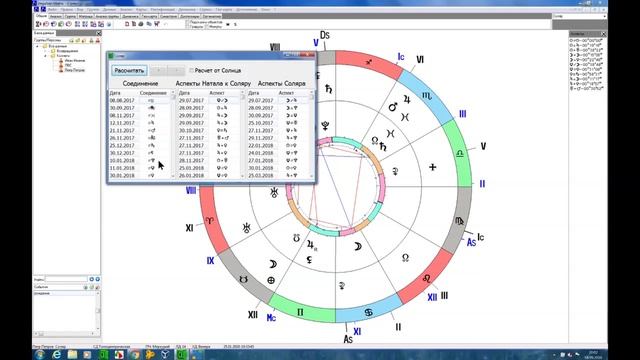Screen dimensions: 640x360
Task: Open the Гео карта tab
Action: (x=149, y=16)
